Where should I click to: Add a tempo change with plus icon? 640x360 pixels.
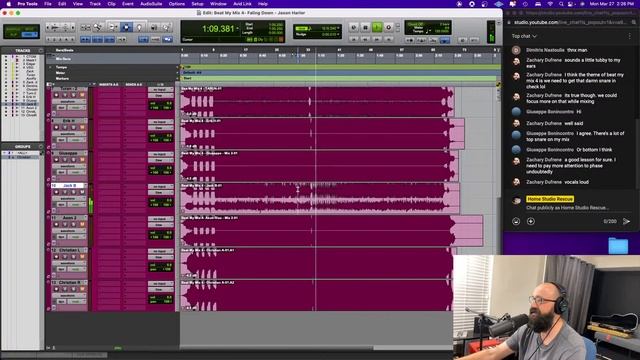(x=178, y=67)
